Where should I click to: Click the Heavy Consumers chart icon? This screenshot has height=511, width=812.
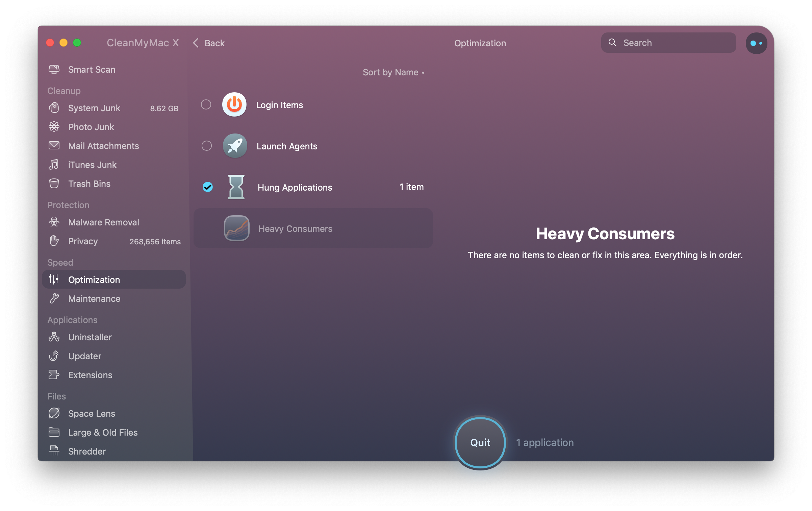click(237, 228)
